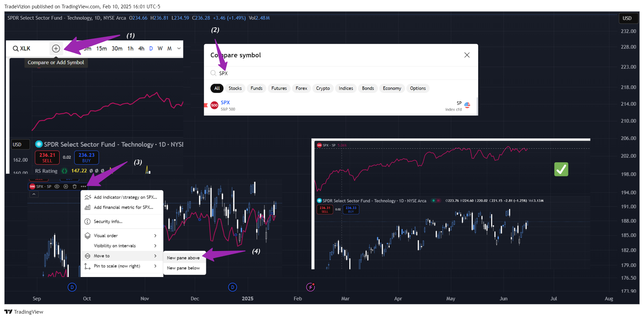
Task: Expand the Move to submenu arrow
Action: (156, 256)
